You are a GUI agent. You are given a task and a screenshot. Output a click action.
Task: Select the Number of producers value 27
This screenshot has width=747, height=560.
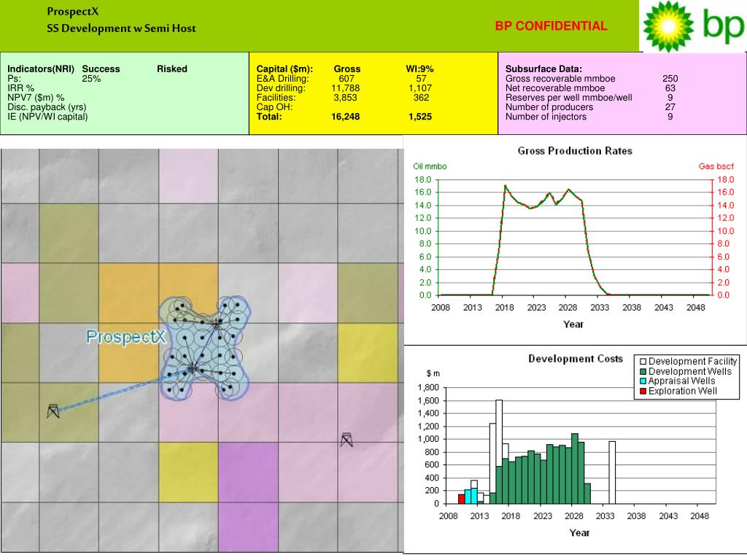pyautogui.click(x=670, y=107)
